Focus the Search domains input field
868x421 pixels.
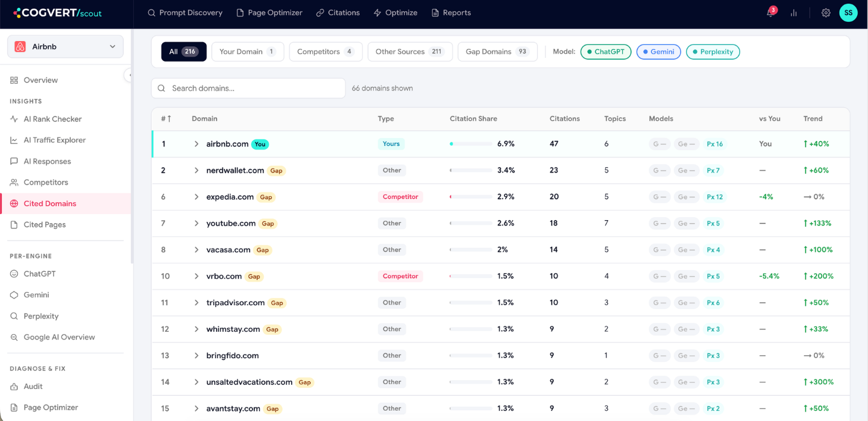click(x=248, y=88)
